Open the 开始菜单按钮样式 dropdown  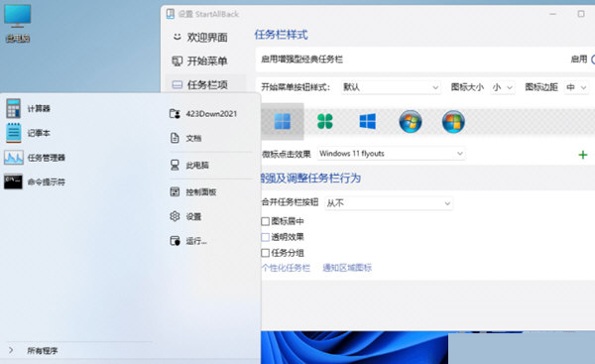tap(391, 87)
